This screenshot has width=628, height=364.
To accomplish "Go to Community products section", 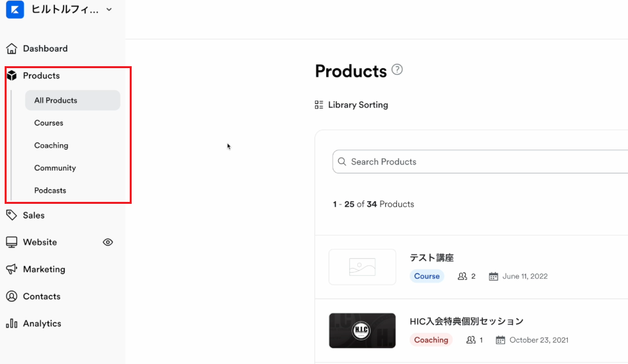I will 55,168.
